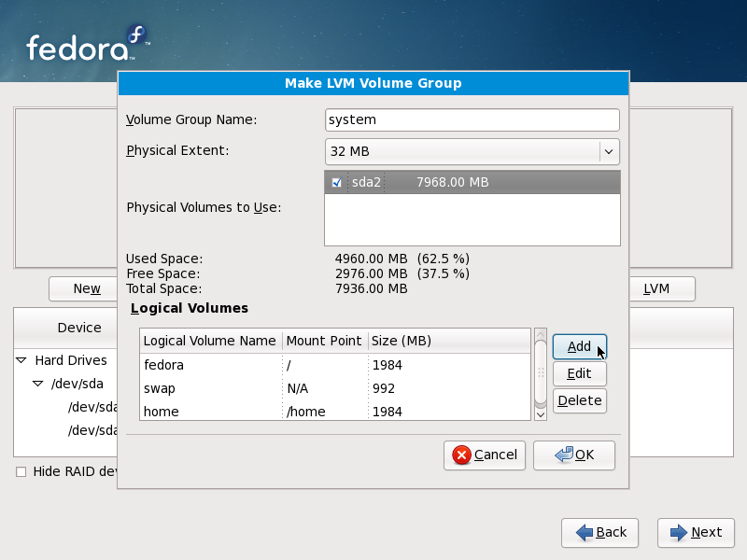
Task: Go Back to the previous step
Action: click(599, 533)
